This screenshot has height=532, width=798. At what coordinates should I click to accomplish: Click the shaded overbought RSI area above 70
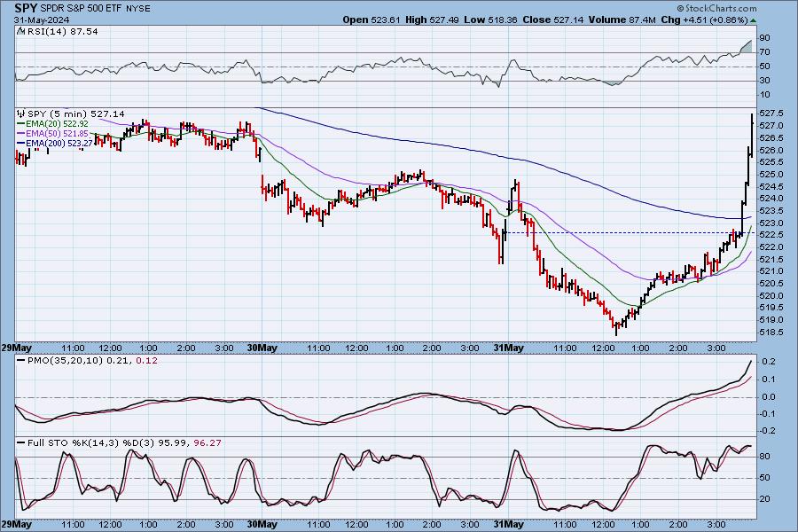(747, 47)
